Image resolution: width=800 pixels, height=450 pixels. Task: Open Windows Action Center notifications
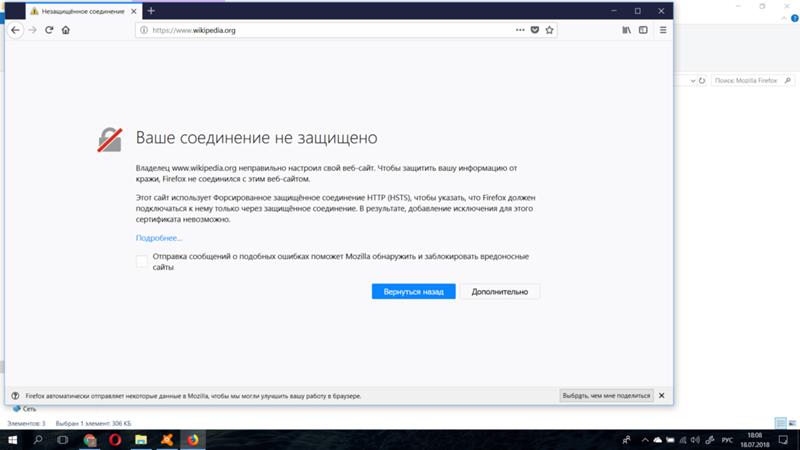(784, 440)
